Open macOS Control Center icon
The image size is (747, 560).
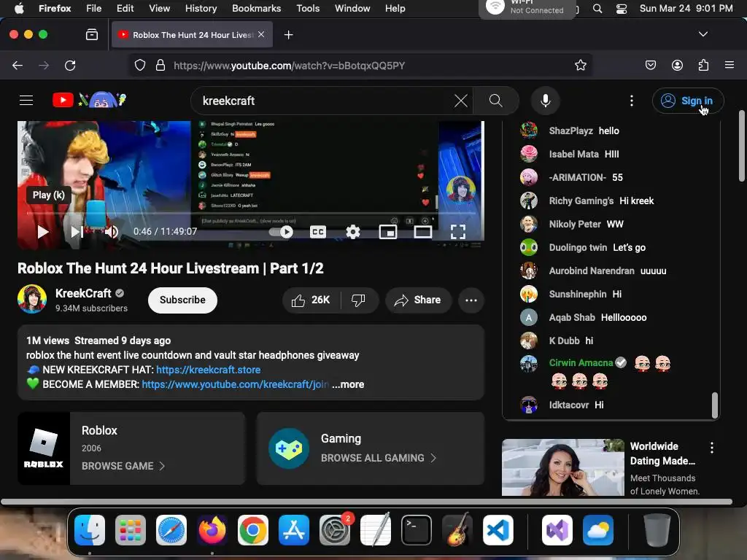622,9
